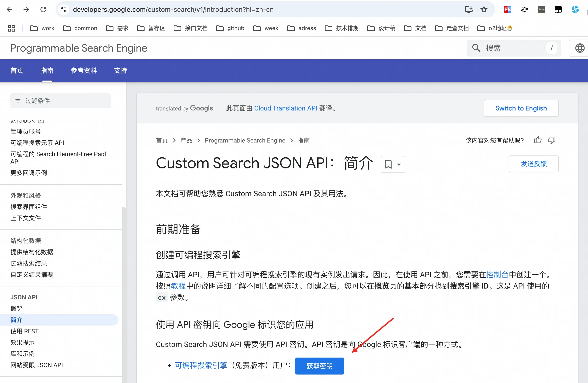Open the week bookmarks folder
This screenshot has height=383, width=588.
pyautogui.click(x=266, y=28)
